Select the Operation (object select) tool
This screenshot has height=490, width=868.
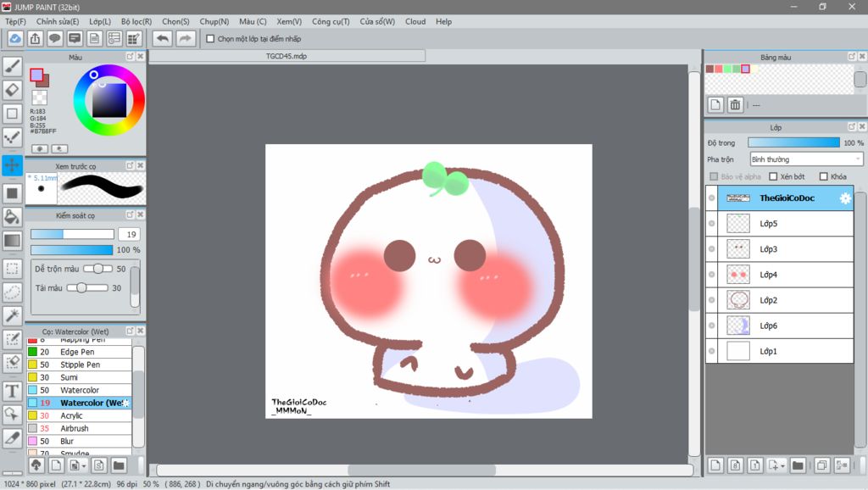[x=12, y=415]
